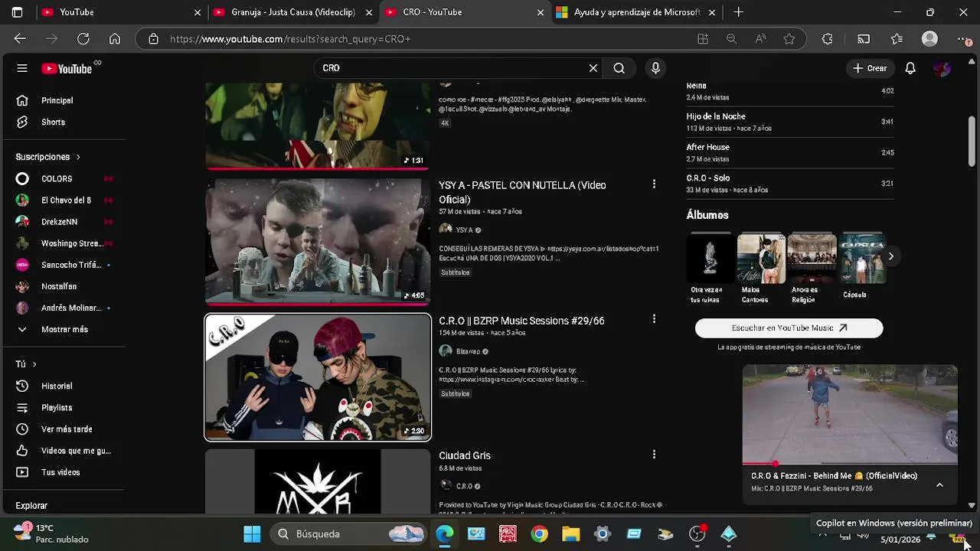Click the taskbar Búsqueda box

pos(349,534)
